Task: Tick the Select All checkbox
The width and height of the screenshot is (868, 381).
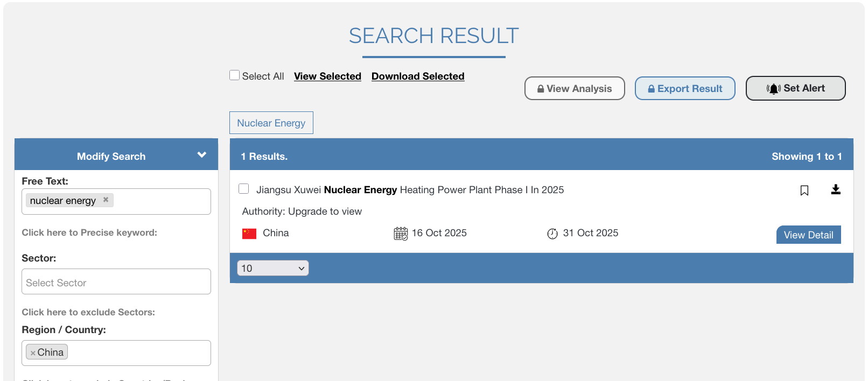Action: pos(235,75)
